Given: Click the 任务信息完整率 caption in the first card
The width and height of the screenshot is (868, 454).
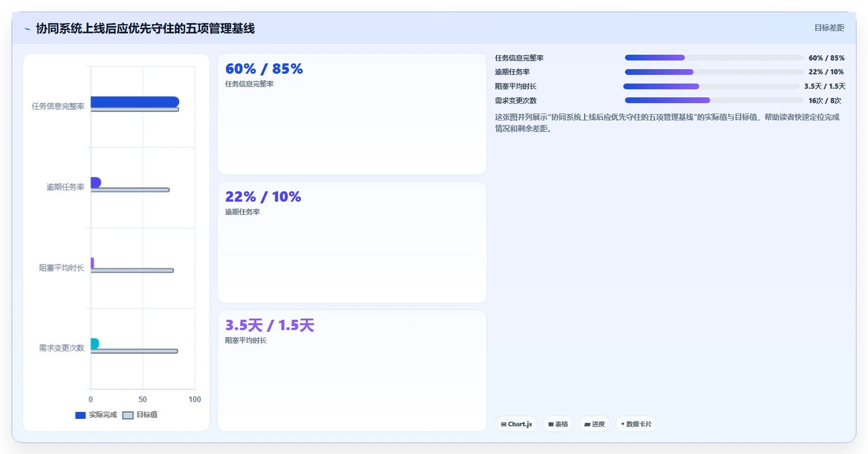Looking at the screenshot, I should 249,84.
